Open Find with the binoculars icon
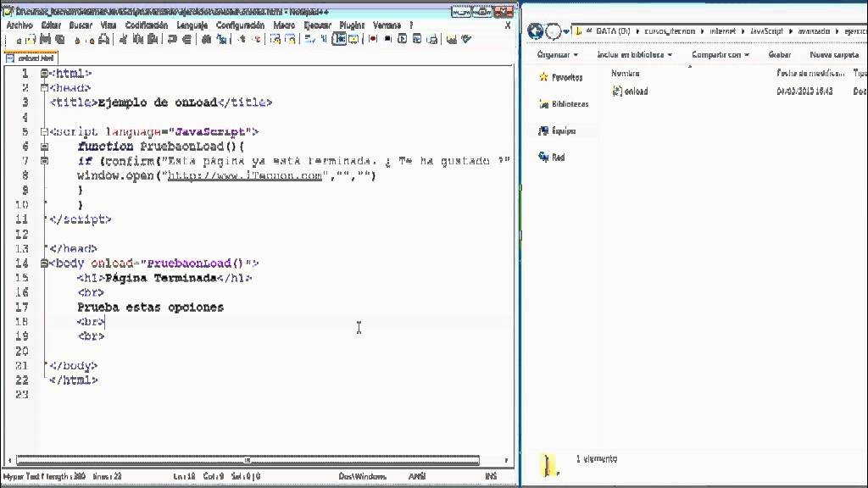 207,39
